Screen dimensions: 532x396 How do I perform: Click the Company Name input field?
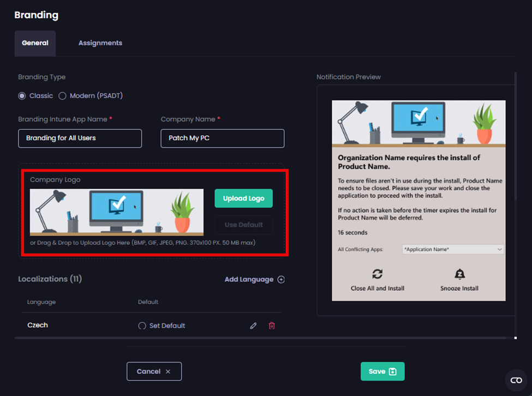coord(222,139)
